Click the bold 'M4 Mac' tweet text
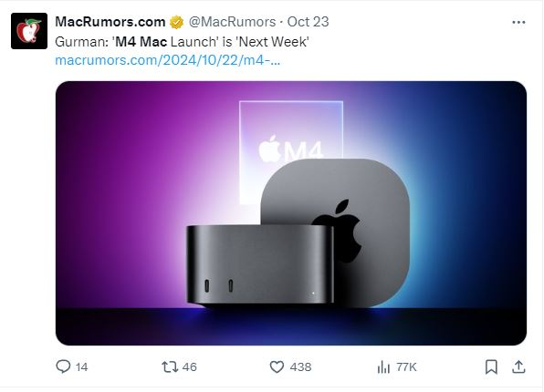The width and height of the screenshot is (544, 392). point(141,42)
